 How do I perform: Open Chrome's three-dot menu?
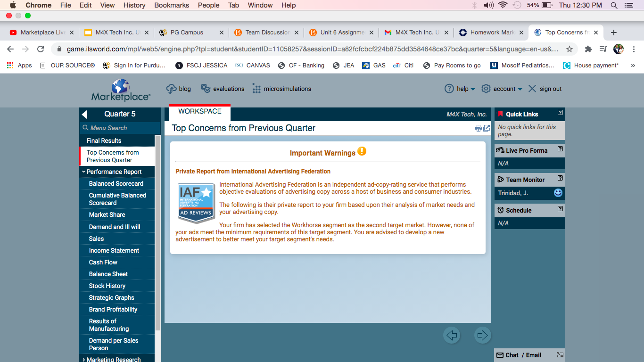tap(634, 49)
